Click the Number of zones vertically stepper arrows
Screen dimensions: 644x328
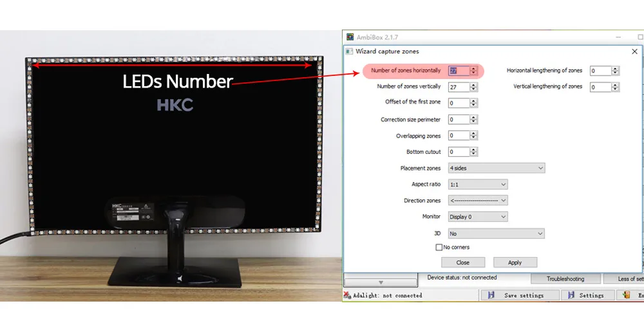tap(474, 87)
